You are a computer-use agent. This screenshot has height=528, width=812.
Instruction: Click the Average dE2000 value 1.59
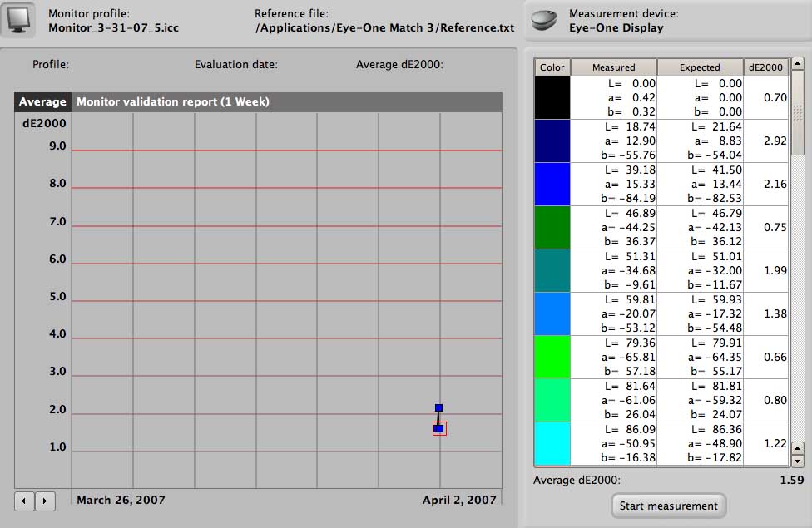coord(792,481)
